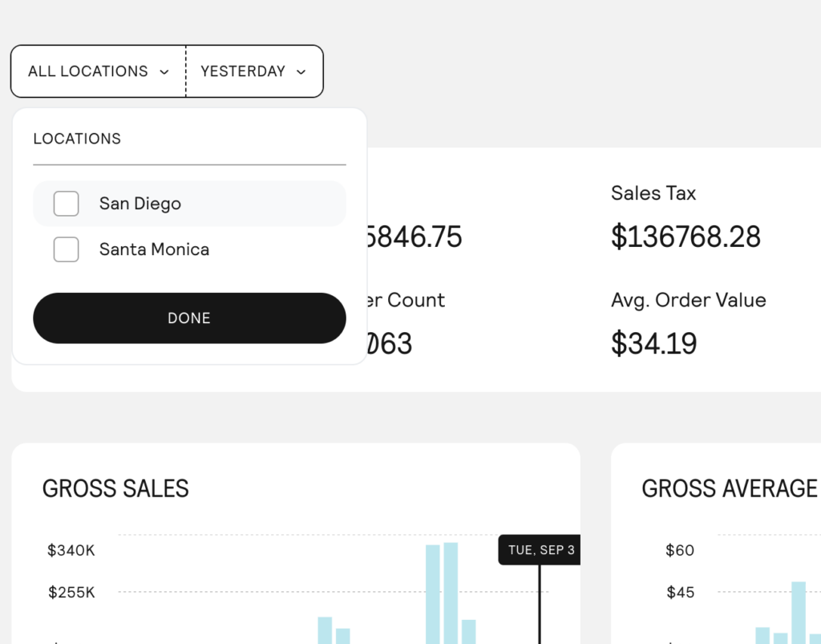Click the $255K axis label on Gross Sales
821x644 pixels.
coord(71,593)
